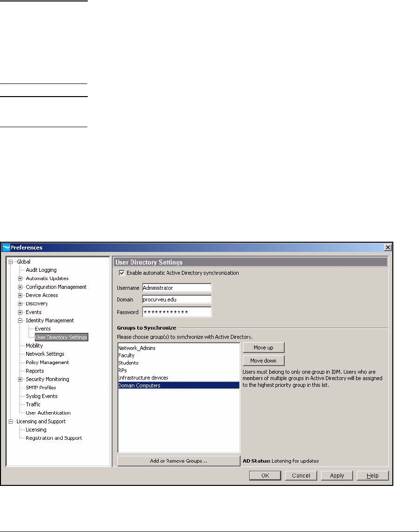
Task: Expand the Events node under Global
Action: pyautogui.click(x=20, y=312)
